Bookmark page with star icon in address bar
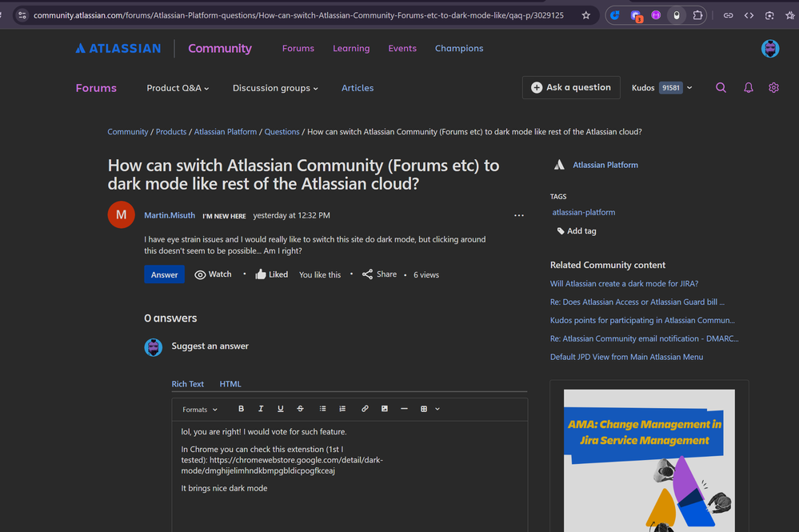The width and height of the screenshot is (799, 532). [586, 15]
